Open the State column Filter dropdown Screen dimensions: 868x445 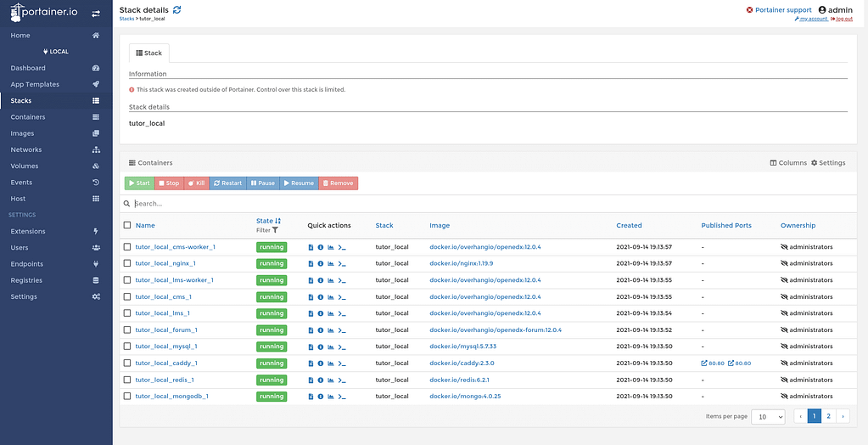point(267,230)
